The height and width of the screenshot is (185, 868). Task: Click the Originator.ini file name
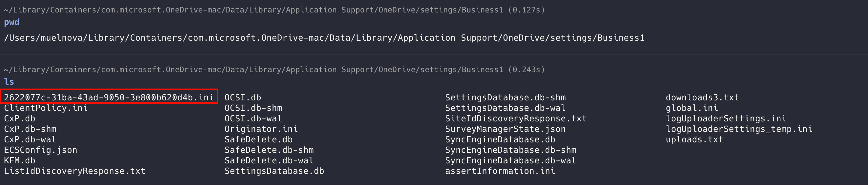click(x=261, y=129)
